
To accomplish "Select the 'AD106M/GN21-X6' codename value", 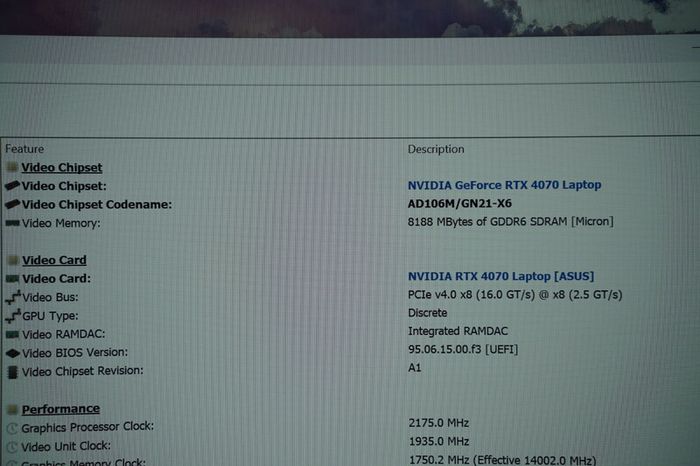I will (x=460, y=204).
